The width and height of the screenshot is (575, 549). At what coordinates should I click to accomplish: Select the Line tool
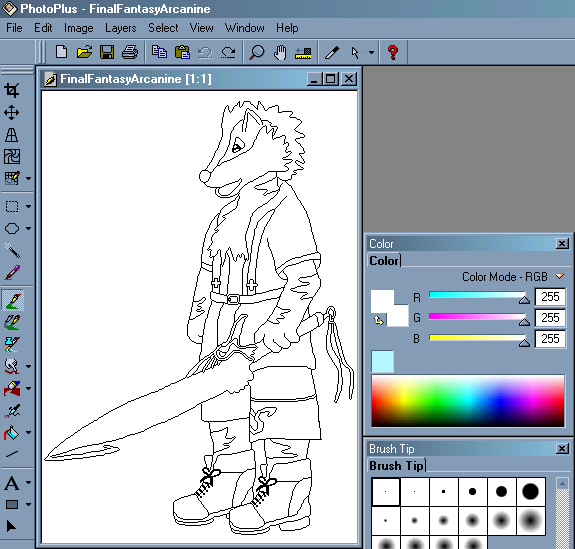click(11, 454)
